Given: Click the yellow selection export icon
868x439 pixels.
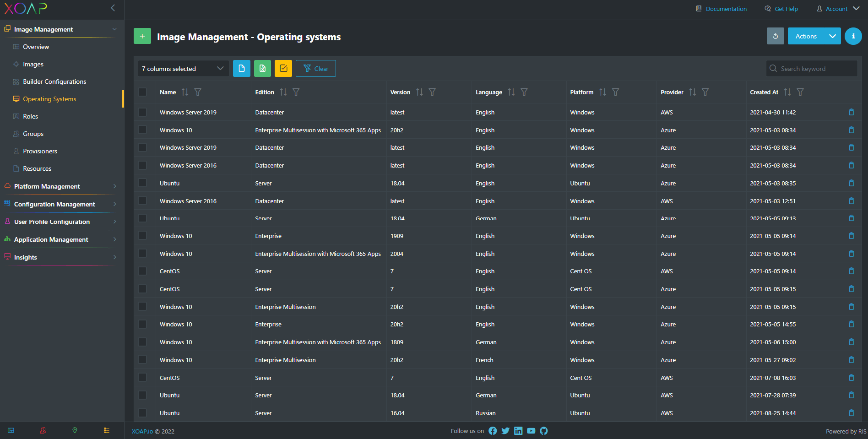Looking at the screenshot, I should 283,69.
